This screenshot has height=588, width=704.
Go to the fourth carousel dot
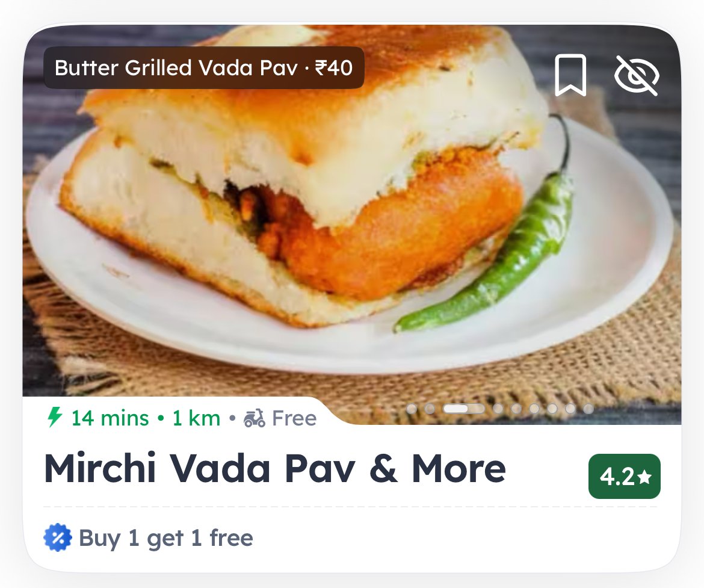498,409
